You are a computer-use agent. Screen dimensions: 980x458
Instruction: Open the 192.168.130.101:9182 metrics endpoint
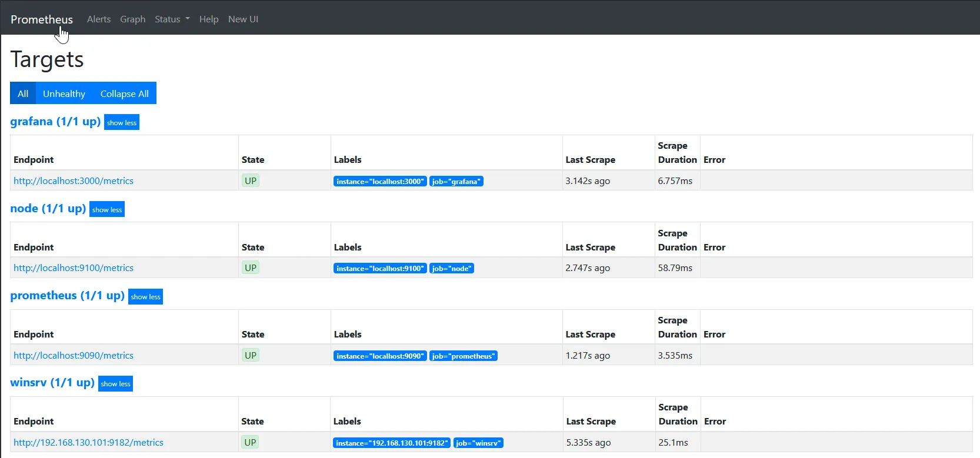(x=88, y=442)
